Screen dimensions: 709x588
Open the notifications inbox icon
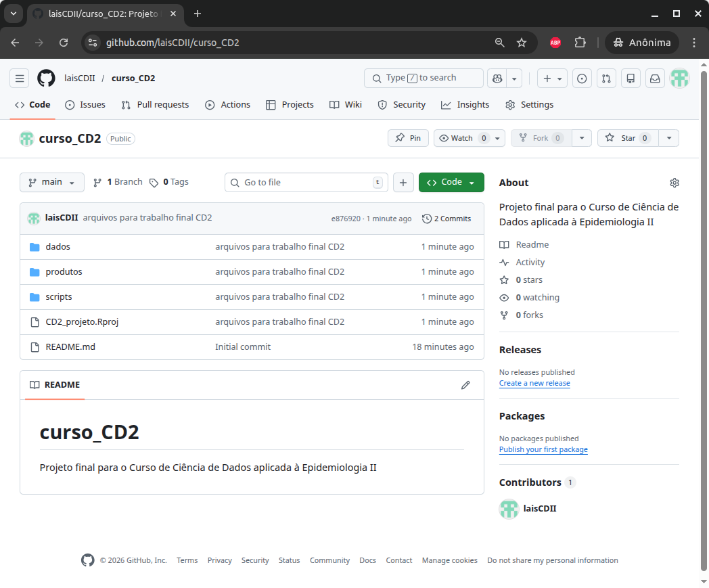pos(655,78)
